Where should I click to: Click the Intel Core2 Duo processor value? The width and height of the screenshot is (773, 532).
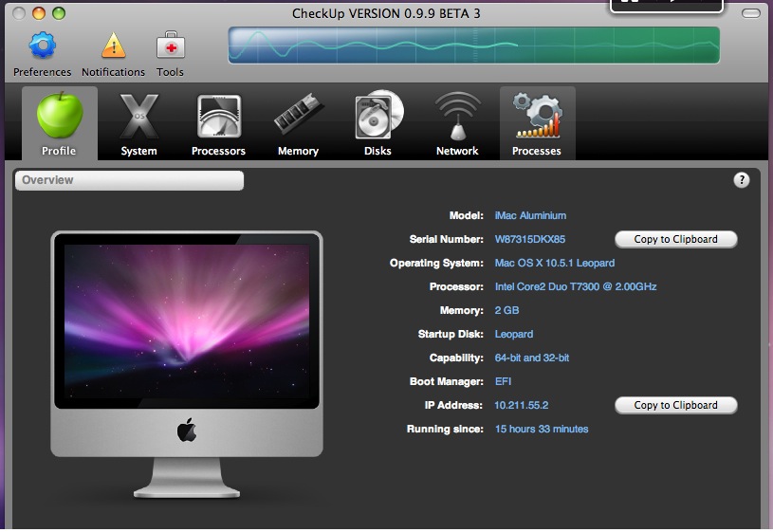[576, 286]
